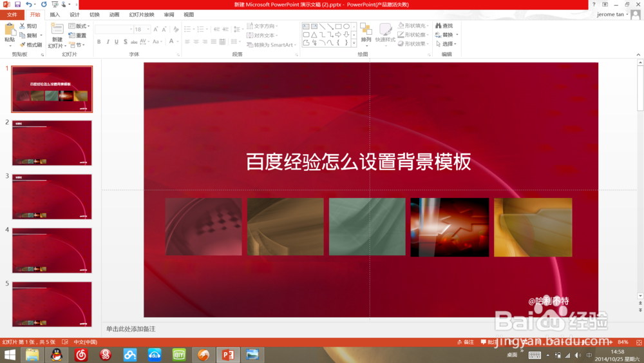Open the Select (选择) dropdown

tap(446, 44)
